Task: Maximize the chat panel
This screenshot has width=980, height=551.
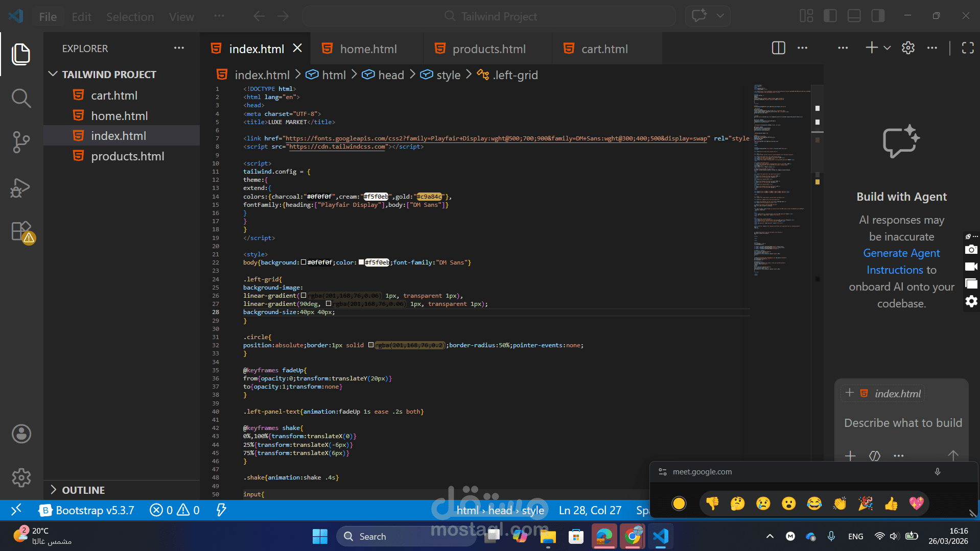Action: coord(968,48)
